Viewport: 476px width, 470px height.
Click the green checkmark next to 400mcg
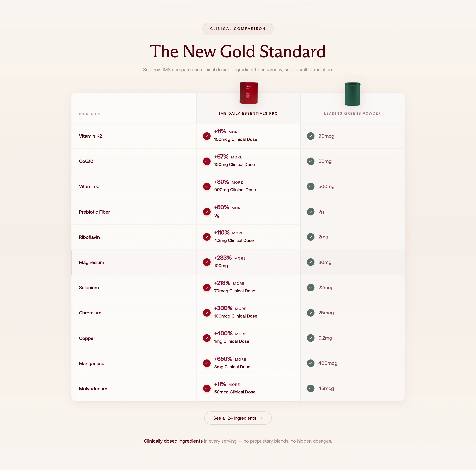coord(310,363)
